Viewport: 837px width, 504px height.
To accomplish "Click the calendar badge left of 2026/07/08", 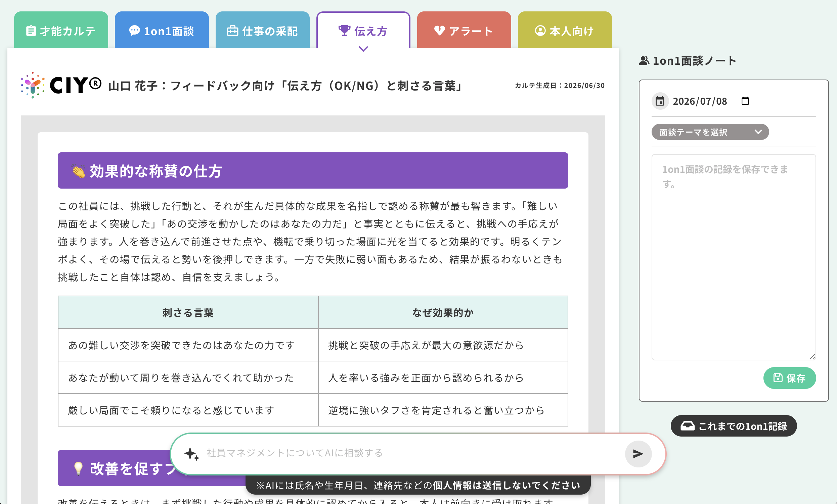I will (660, 101).
